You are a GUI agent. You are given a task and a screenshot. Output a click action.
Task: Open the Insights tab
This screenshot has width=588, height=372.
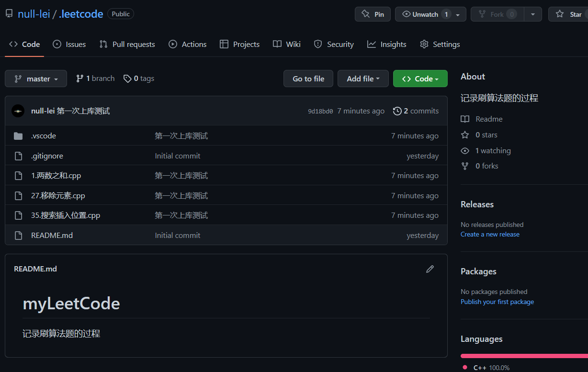pyautogui.click(x=387, y=44)
